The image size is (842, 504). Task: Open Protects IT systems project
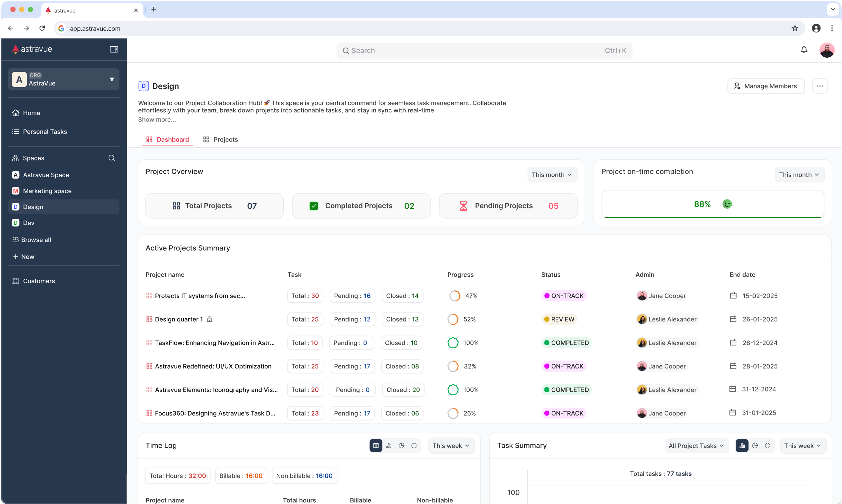coord(199,296)
